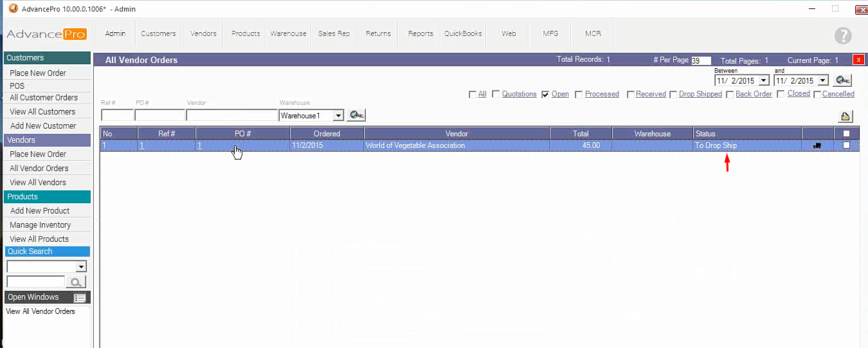Expand the Warehouse1 dropdown
Viewport: 868px width, 348px height.
[x=339, y=116]
